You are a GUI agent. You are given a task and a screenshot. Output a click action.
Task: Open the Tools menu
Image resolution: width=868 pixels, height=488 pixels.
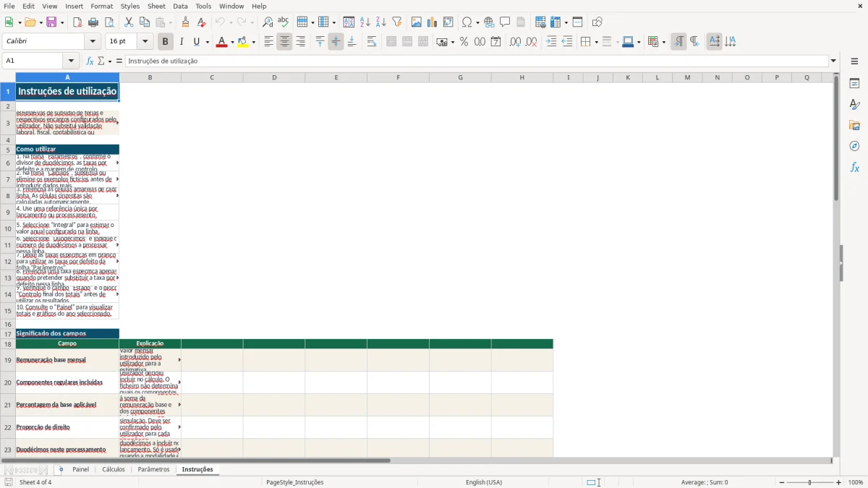[x=203, y=6]
